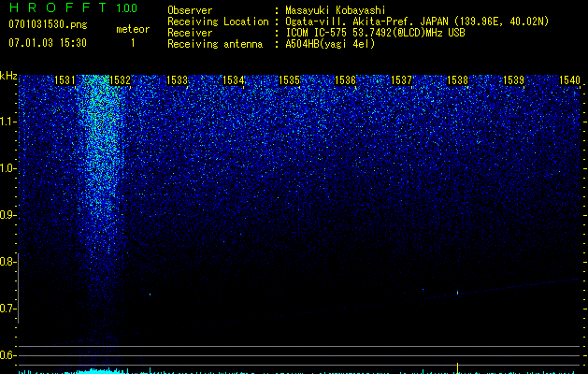Click the meteor label
Screen dimensions: 588x374
(133, 29)
